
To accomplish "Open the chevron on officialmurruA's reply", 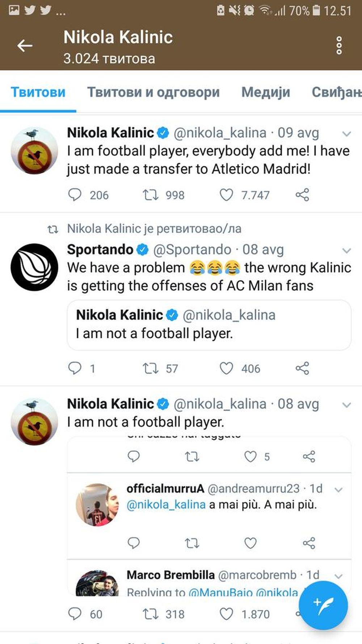I will pos(339,489).
